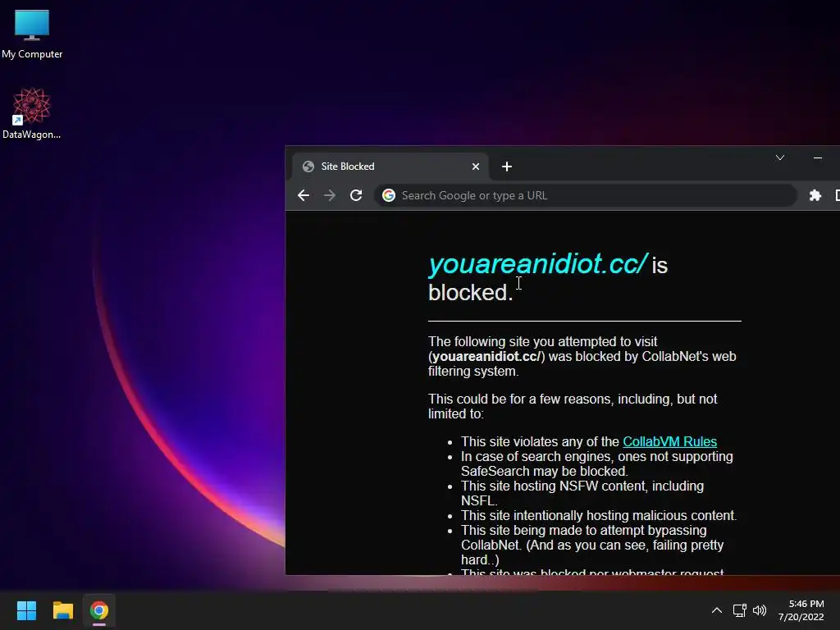Open the CollabVM Rules link

[669, 441]
